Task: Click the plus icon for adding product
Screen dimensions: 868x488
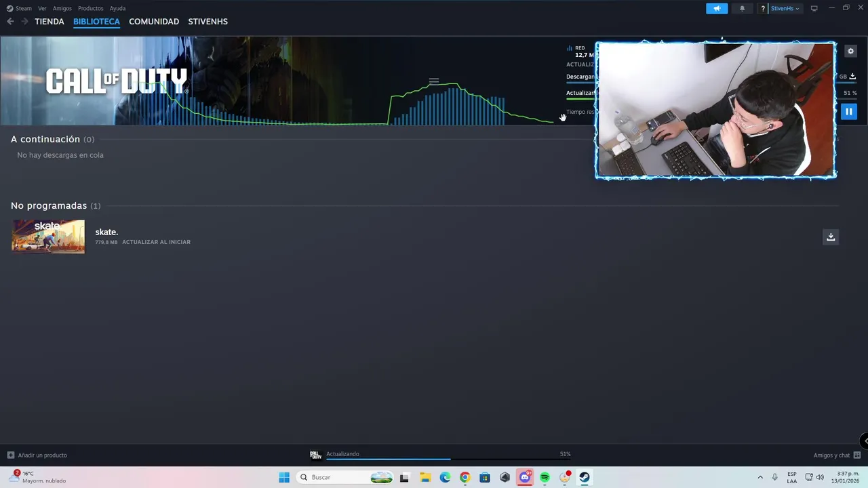Action: (x=11, y=455)
